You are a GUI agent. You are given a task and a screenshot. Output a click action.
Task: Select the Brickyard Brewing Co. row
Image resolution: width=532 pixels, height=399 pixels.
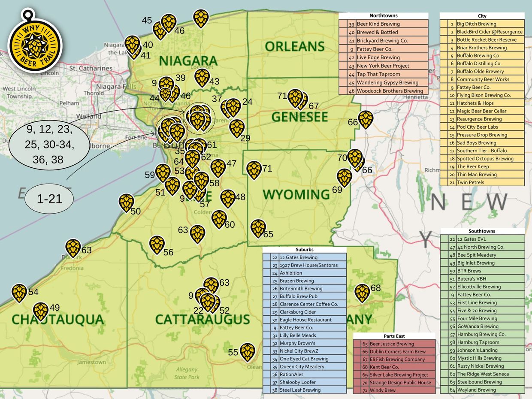(x=384, y=41)
